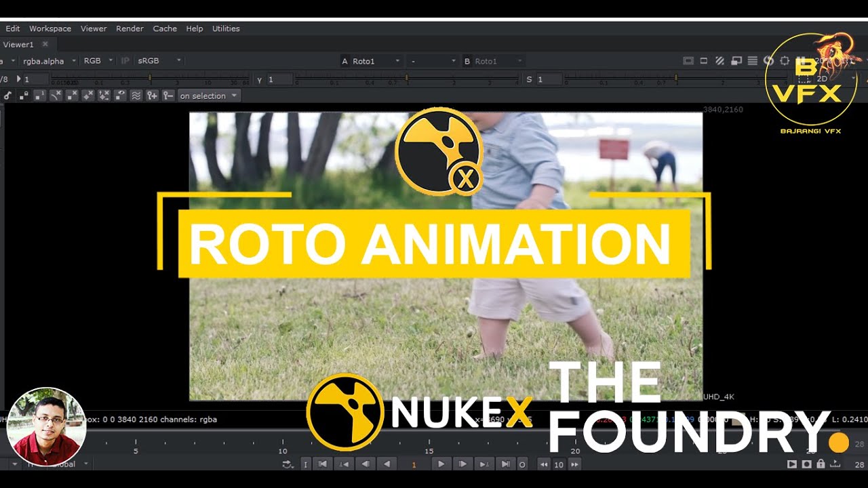Toggle the zebra stripes icon
The width and height of the screenshot is (868, 488).
coord(720,61)
